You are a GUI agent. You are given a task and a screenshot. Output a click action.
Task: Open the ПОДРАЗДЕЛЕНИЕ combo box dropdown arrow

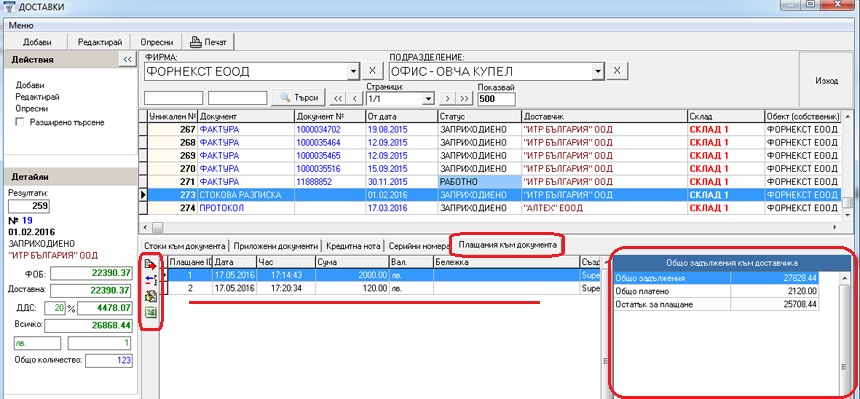click(x=598, y=71)
